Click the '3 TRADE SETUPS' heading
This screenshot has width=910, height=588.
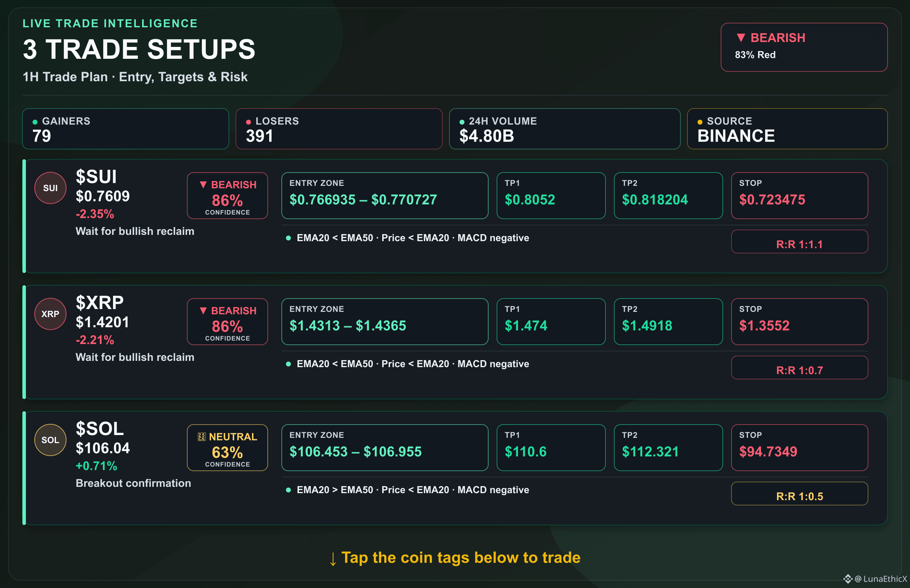pos(139,50)
